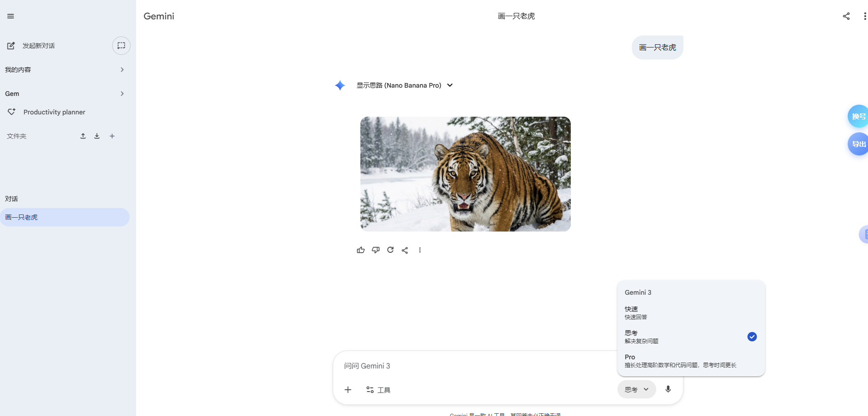Click 发起新对话 to start new chat
868x416 pixels.
tap(38, 46)
